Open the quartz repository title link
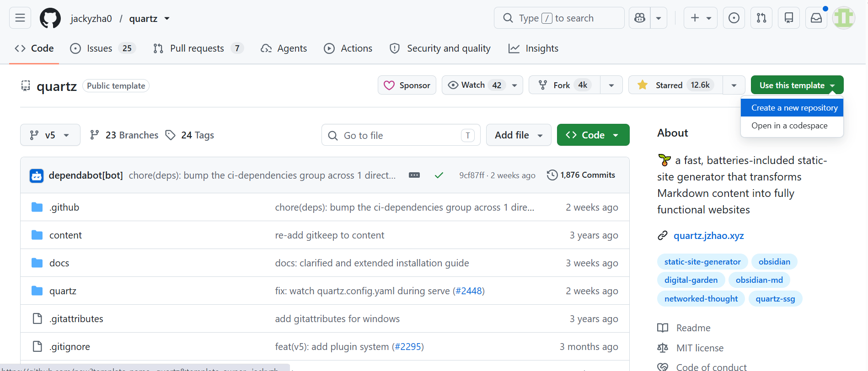This screenshot has height=371, width=868. point(57,86)
